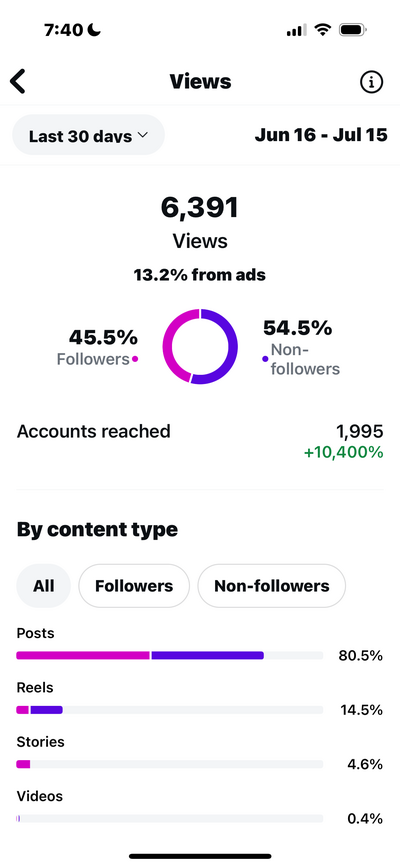Tap the back arrow icon

click(18, 82)
